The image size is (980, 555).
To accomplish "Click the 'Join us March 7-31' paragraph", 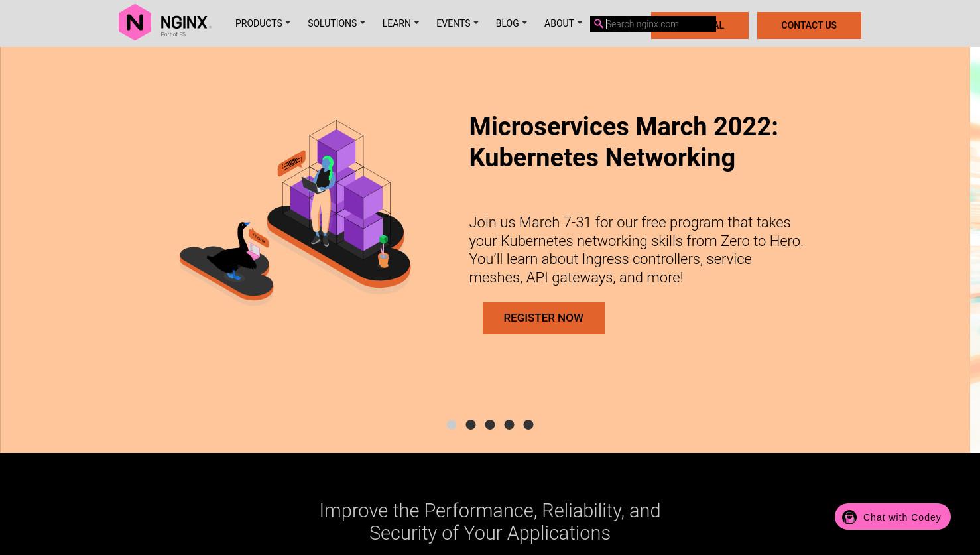I will click(x=636, y=250).
